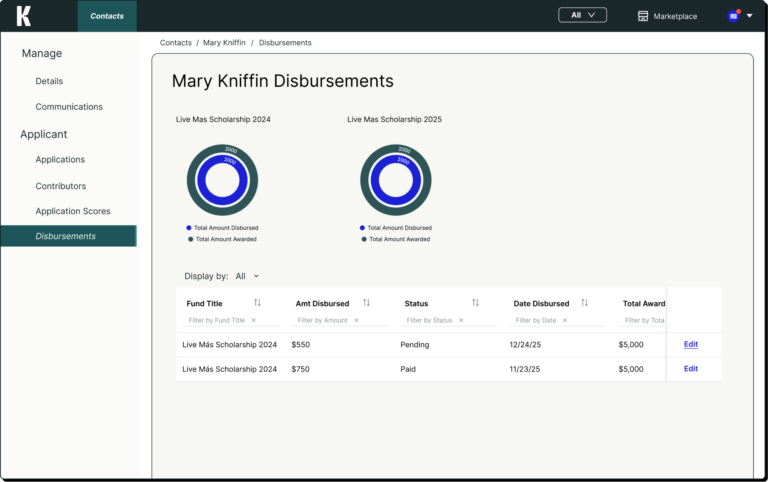
Task: Select the 11/23/25 date cell
Action: tap(525, 369)
